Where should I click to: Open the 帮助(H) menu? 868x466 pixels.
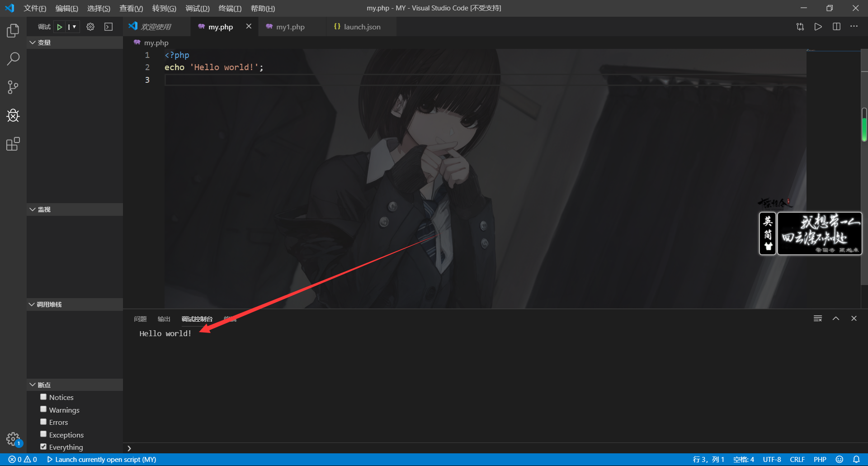263,8
